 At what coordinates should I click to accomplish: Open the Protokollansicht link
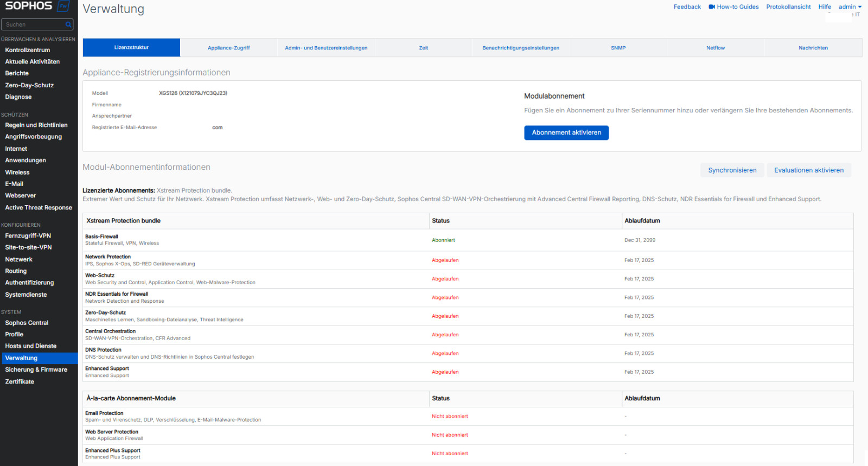click(788, 7)
